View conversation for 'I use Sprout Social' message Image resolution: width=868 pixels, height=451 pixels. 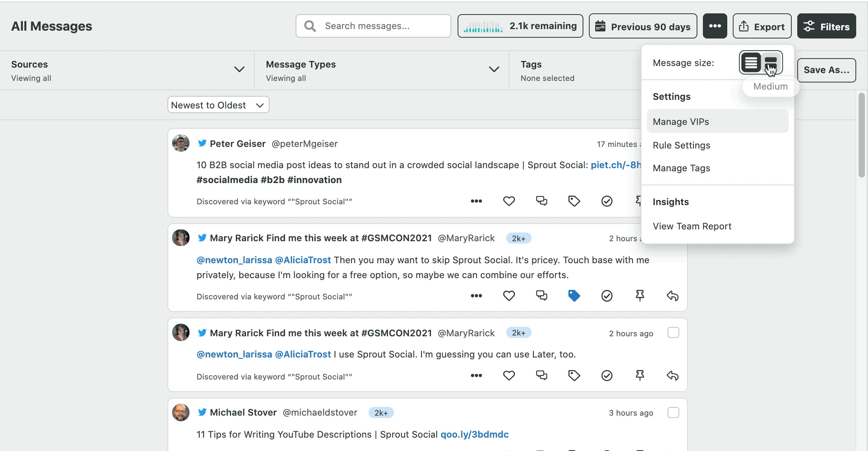click(542, 376)
